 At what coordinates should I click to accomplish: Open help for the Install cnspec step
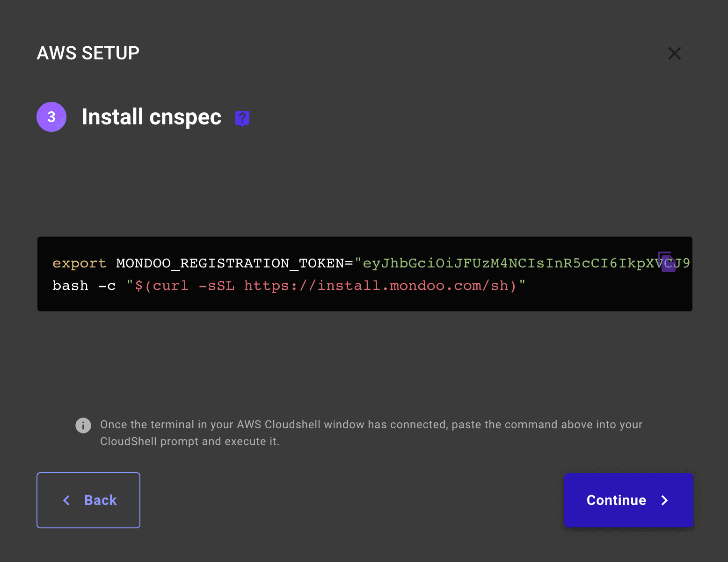click(x=242, y=118)
